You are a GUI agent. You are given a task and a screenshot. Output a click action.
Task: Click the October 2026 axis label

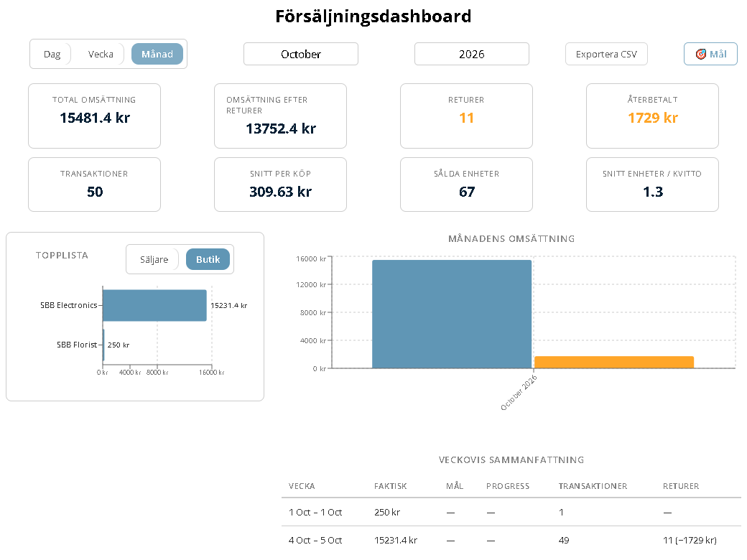tap(519, 393)
